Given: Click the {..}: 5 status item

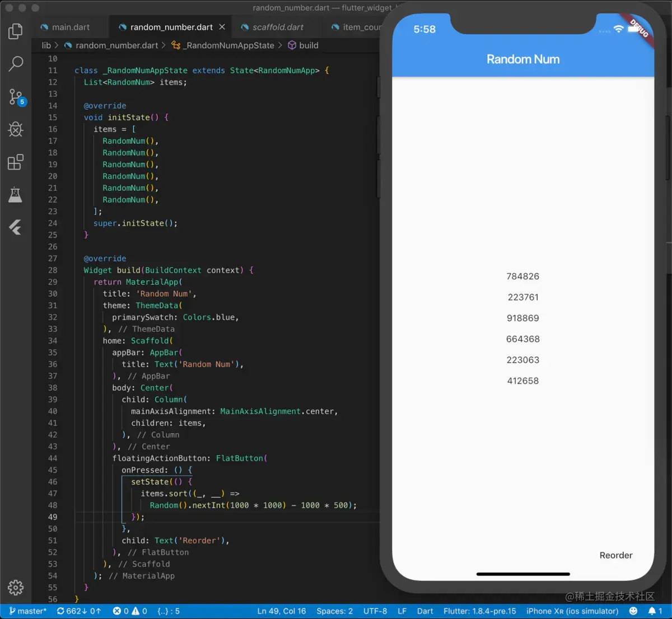Looking at the screenshot, I should click(169, 611).
